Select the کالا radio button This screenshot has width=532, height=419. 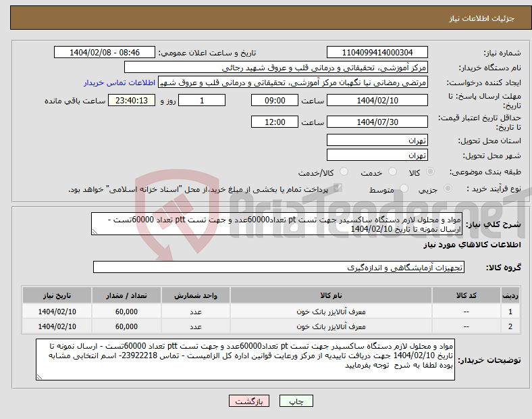430,172
